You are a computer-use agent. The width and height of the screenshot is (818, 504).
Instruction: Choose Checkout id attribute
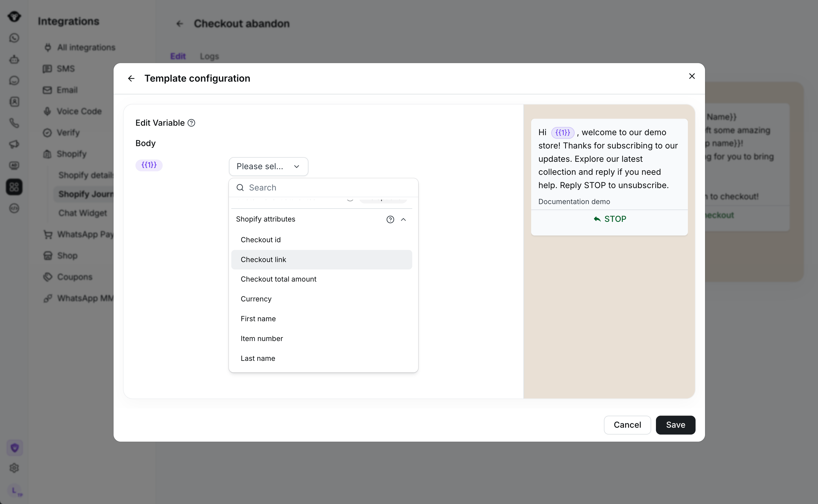(x=321, y=240)
